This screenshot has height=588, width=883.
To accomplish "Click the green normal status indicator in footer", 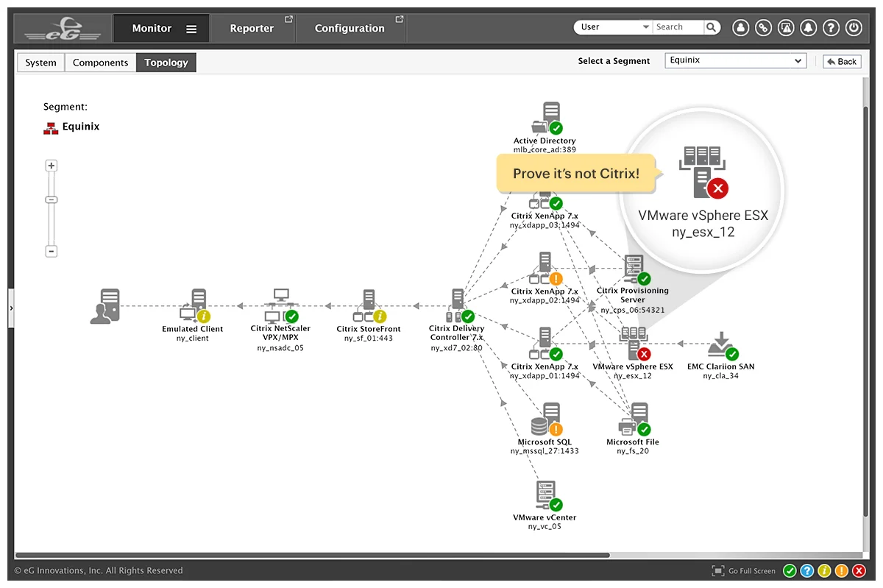I will pyautogui.click(x=790, y=570).
